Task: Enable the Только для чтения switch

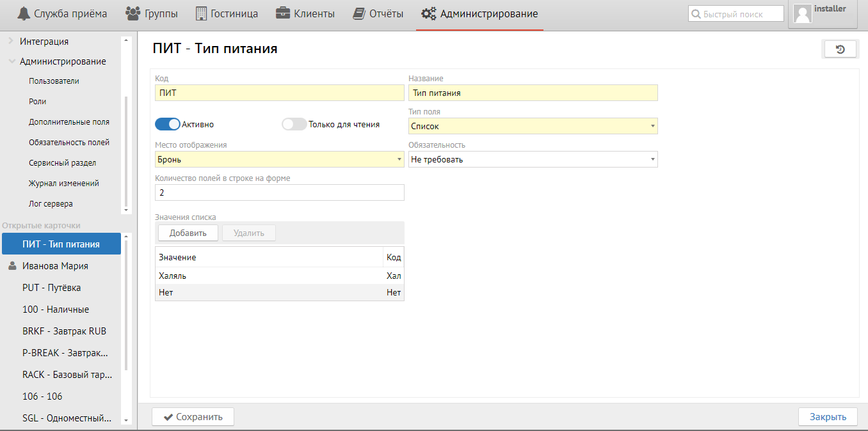Action: pos(294,124)
